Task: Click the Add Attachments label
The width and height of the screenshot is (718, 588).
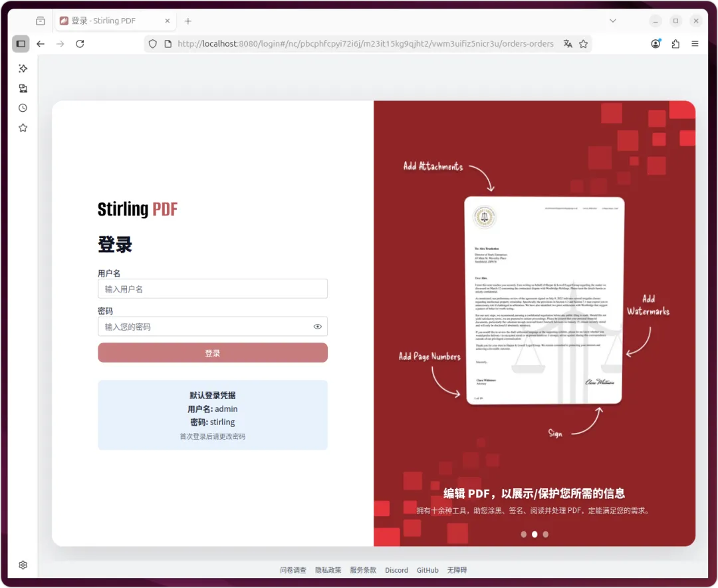Action: [x=433, y=166]
